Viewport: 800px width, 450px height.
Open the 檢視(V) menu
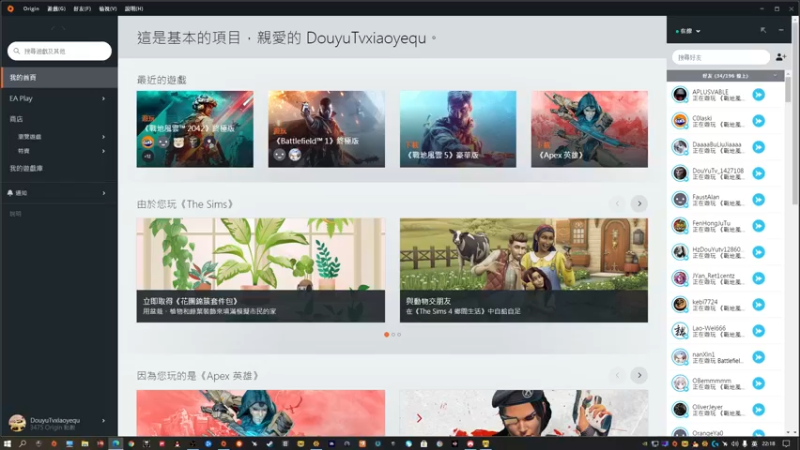108,9
